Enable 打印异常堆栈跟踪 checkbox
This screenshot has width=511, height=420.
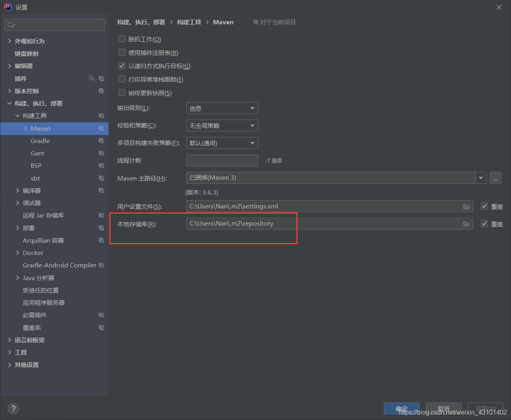(122, 79)
